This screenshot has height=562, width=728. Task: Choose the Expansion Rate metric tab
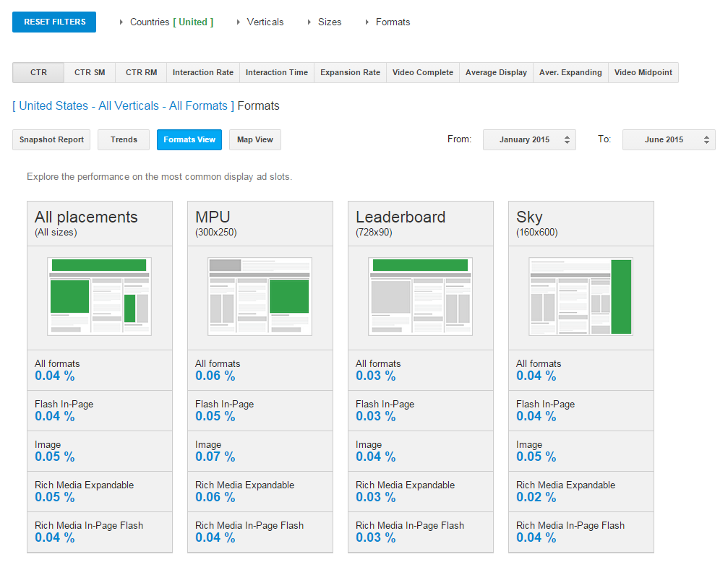pyautogui.click(x=350, y=73)
